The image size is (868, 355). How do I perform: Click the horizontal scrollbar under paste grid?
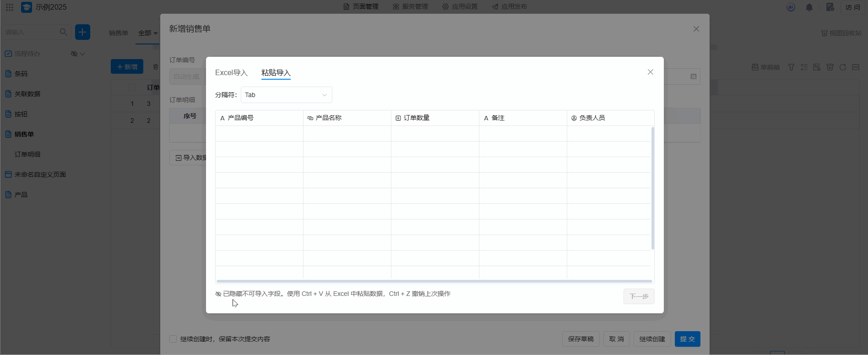click(x=434, y=281)
